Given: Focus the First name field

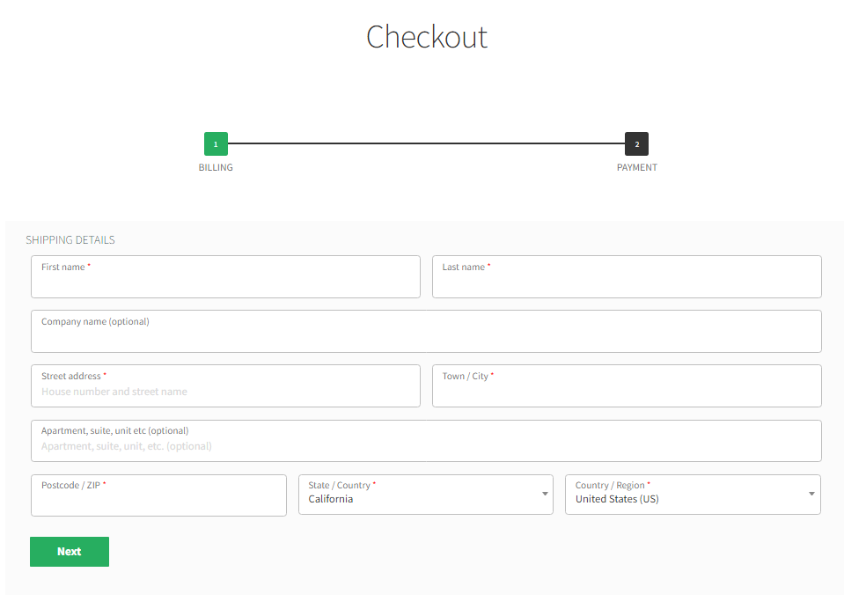Looking at the screenshot, I should point(225,276).
